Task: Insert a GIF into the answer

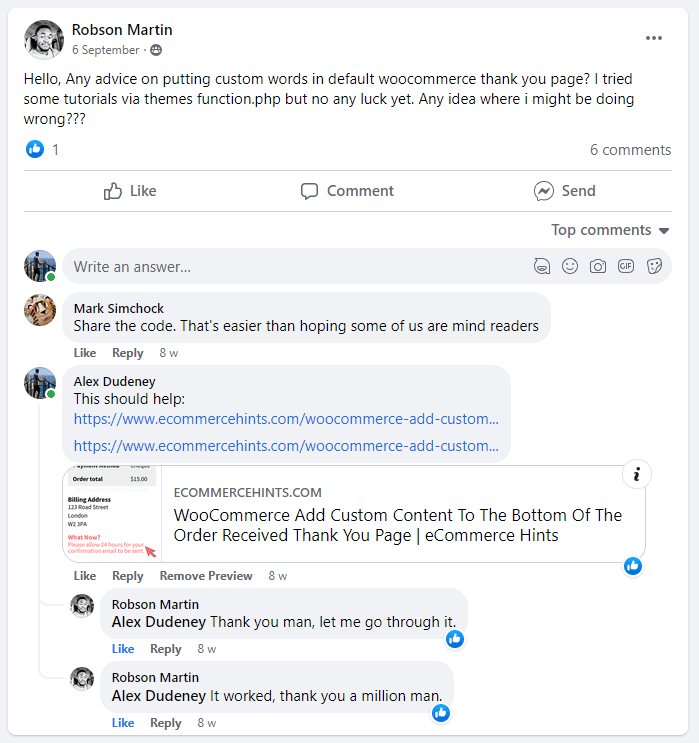Action: [626, 266]
